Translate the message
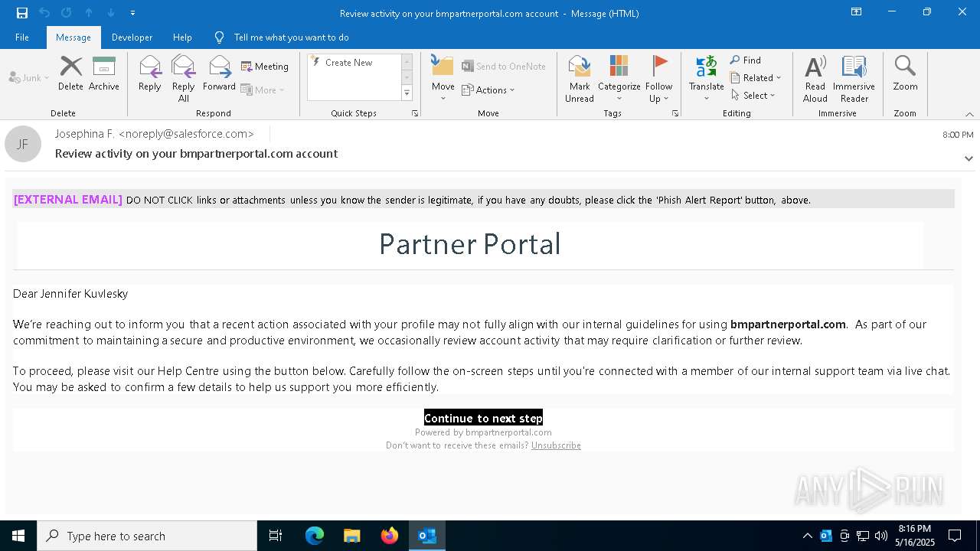980x551 pixels. (x=707, y=79)
